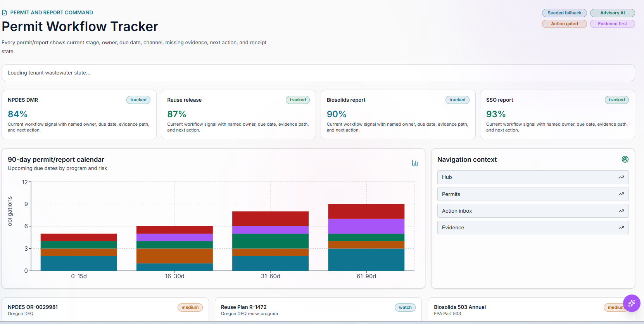Click the Seeded fallback badge
Viewport: 644px width, 324px height.
pyautogui.click(x=565, y=13)
